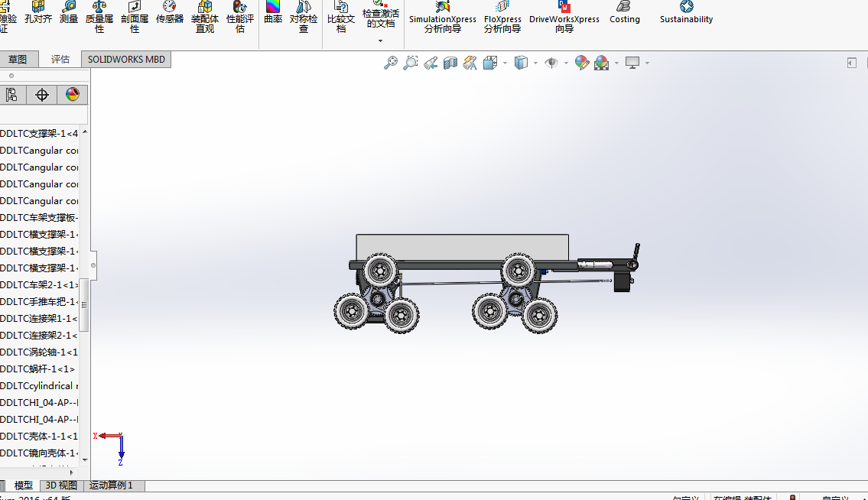This screenshot has height=500, width=868.
Task: Toggle Hide/Show Items eye icon
Action: coord(551,63)
